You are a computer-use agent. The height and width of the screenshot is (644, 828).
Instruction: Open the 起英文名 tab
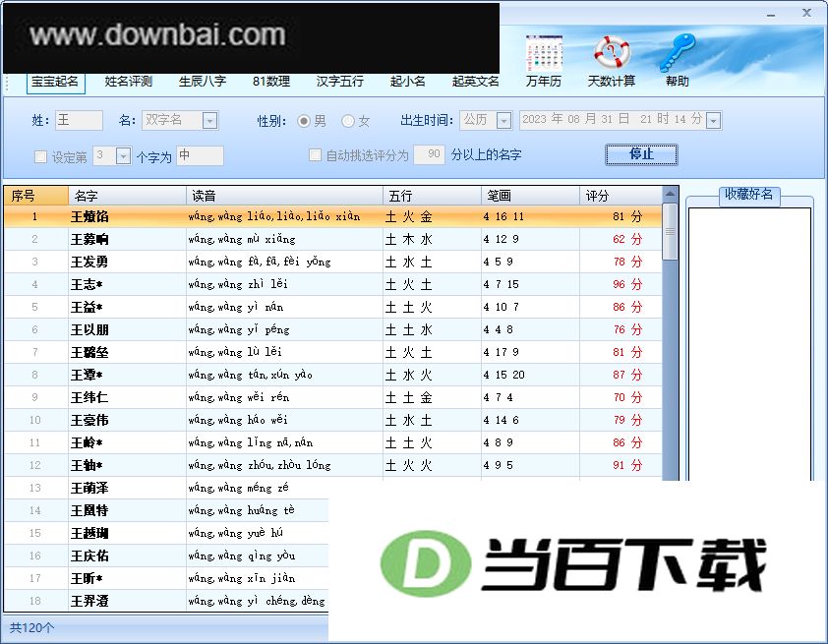475,82
